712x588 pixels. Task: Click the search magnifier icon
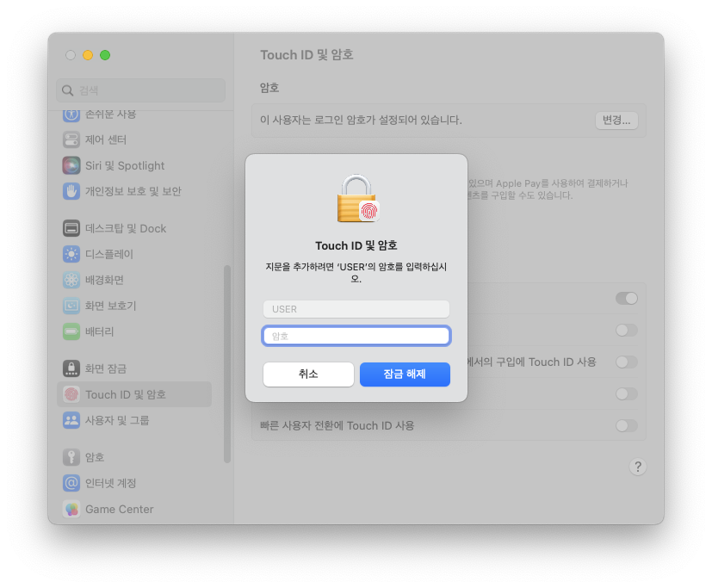[68, 90]
